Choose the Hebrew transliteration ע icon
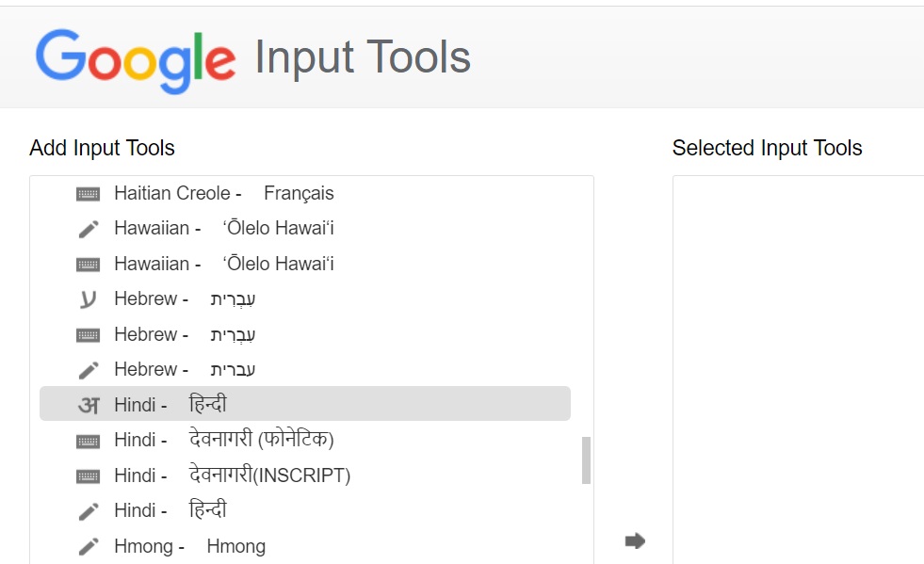The width and height of the screenshot is (924, 564). (x=88, y=299)
